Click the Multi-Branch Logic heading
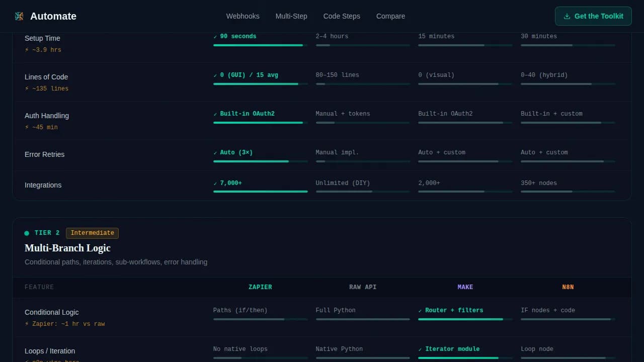This screenshot has width=644, height=362. coord(67,248)
